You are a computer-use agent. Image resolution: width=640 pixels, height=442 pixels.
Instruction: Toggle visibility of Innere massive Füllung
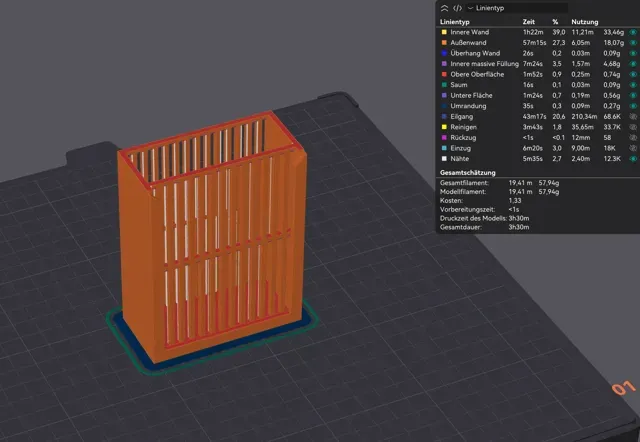point(633,64)
